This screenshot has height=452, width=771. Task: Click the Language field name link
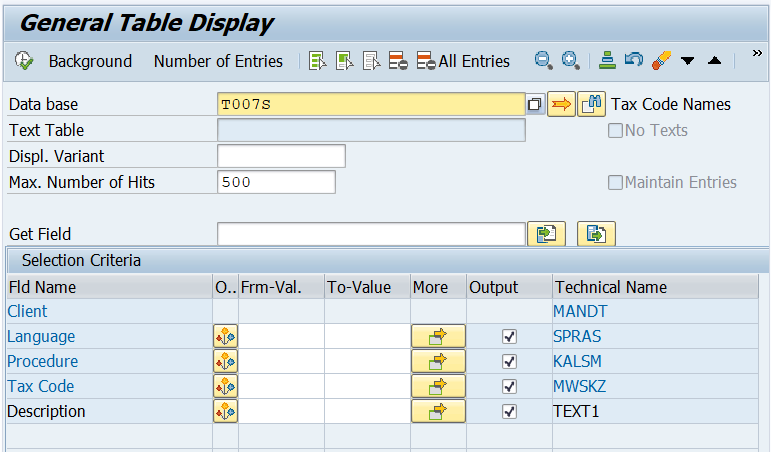(41, 336)
